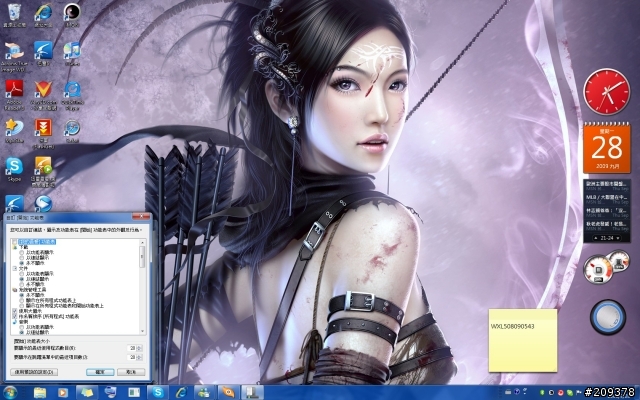The height and width of the screenshot is (400, 640).
Task: Open the FlashGet download arrow desktop shortcut
Action: point(43,133)
